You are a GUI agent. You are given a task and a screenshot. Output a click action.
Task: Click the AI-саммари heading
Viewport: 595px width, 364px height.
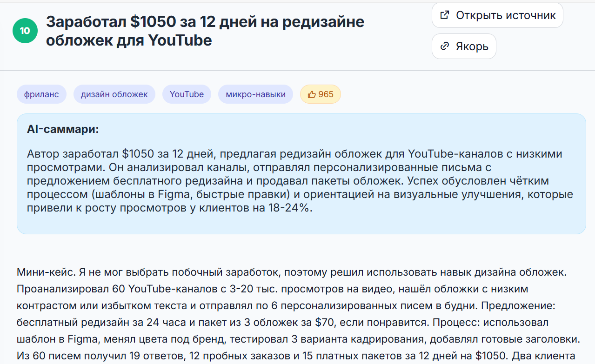tap(63, 129)
